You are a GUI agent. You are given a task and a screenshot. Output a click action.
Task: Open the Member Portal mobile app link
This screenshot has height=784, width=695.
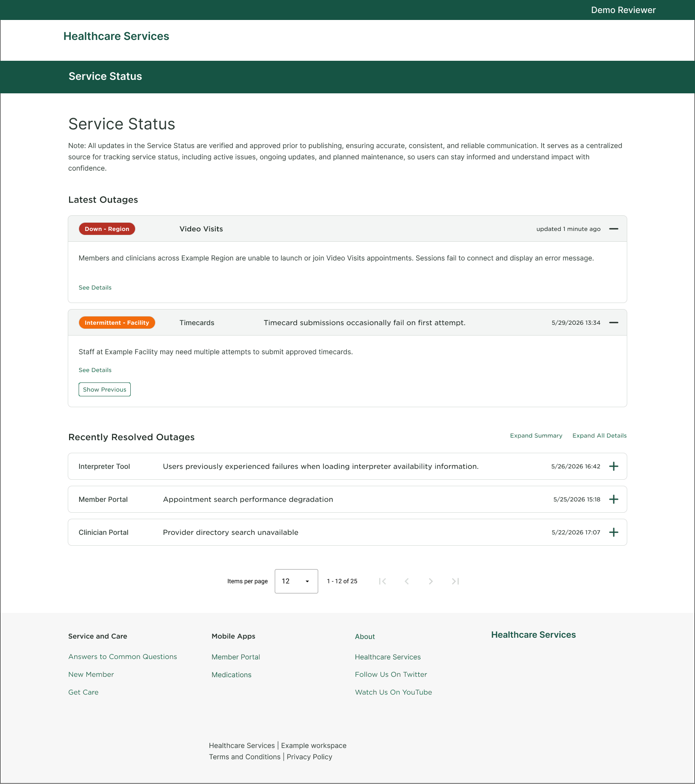[236, 657]
